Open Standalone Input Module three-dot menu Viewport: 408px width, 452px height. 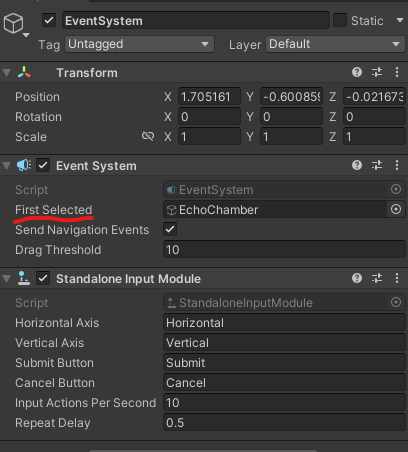click(397, 278)
